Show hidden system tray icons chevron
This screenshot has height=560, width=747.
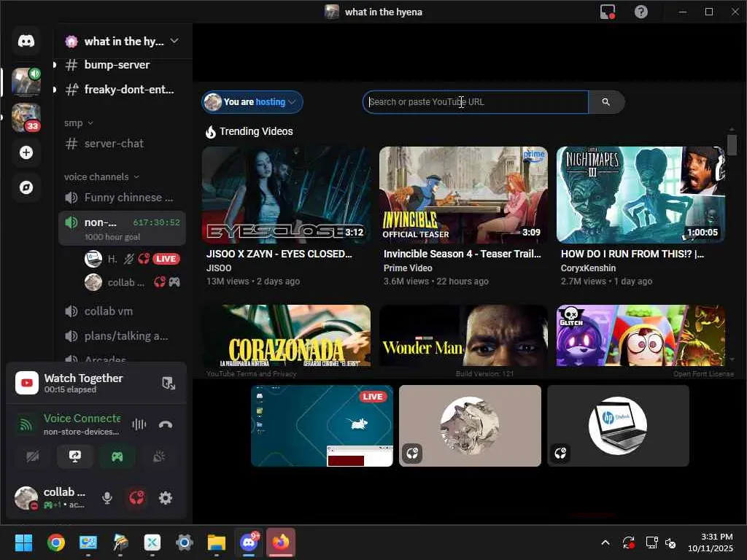coord(605,542)
